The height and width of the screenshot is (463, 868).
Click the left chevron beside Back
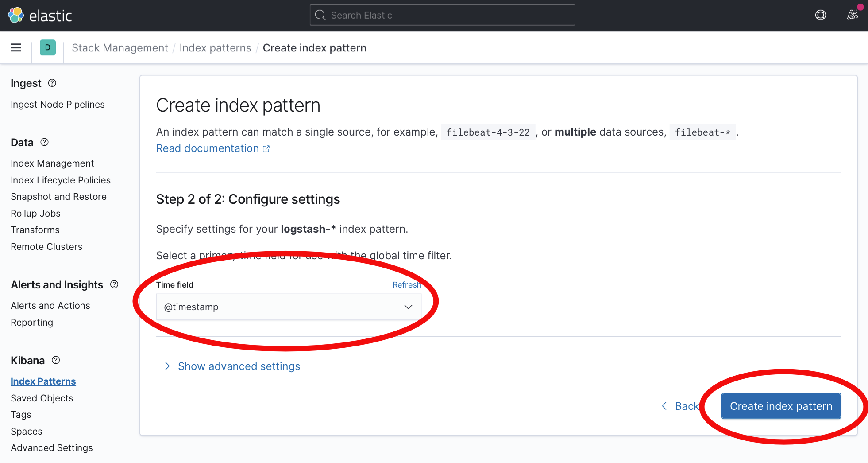tap(664, 406)
